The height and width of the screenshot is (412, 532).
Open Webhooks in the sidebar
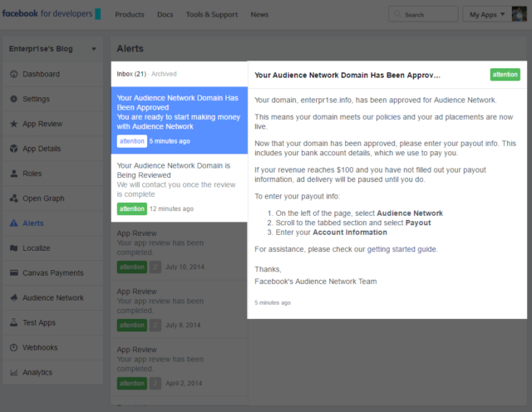[53, 347]
